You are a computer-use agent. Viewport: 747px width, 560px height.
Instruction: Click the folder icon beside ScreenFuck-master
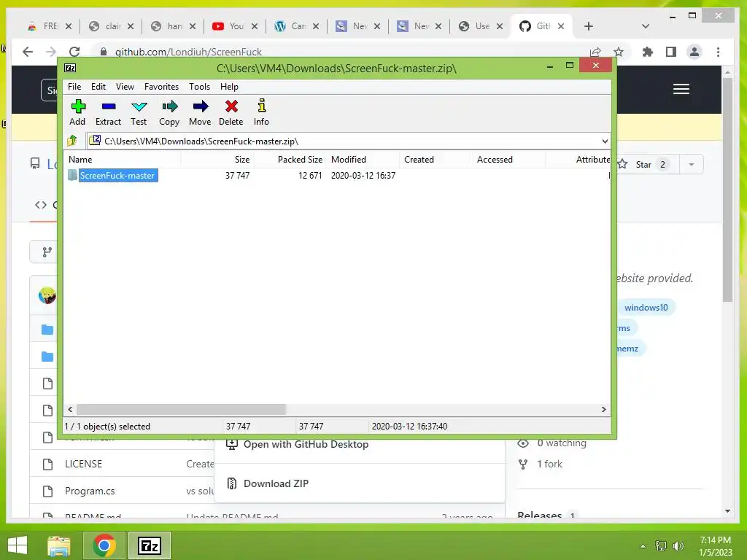pos(72,175)
